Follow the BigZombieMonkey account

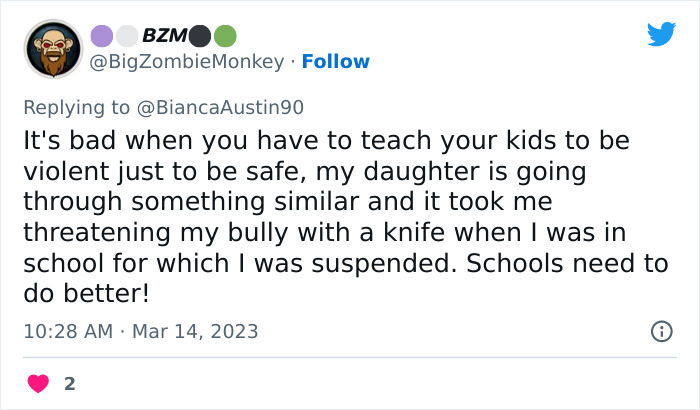(x=336, y=61)
